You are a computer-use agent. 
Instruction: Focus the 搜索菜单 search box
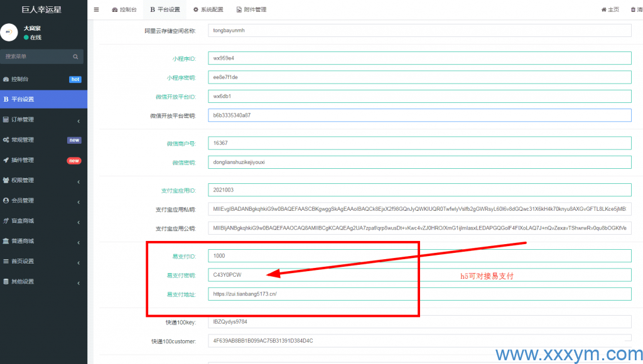point(36,56)
